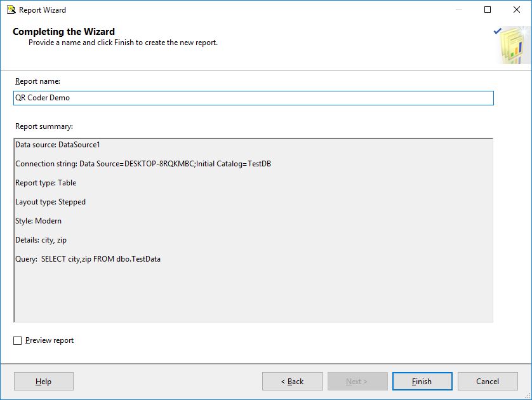Click the Report name label

tap(37, 81)
